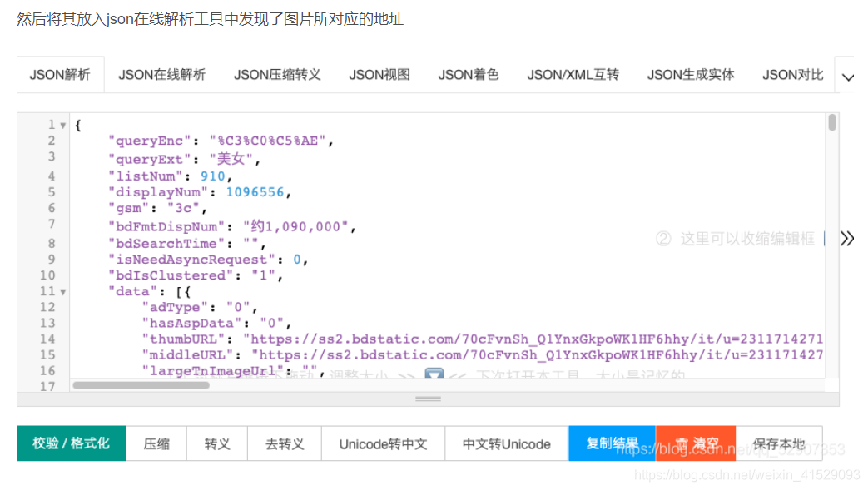Viewport: 868px width, 490px height.
Task: Open the JSON在线解析 tab
Action: click(x=161, y=75)
